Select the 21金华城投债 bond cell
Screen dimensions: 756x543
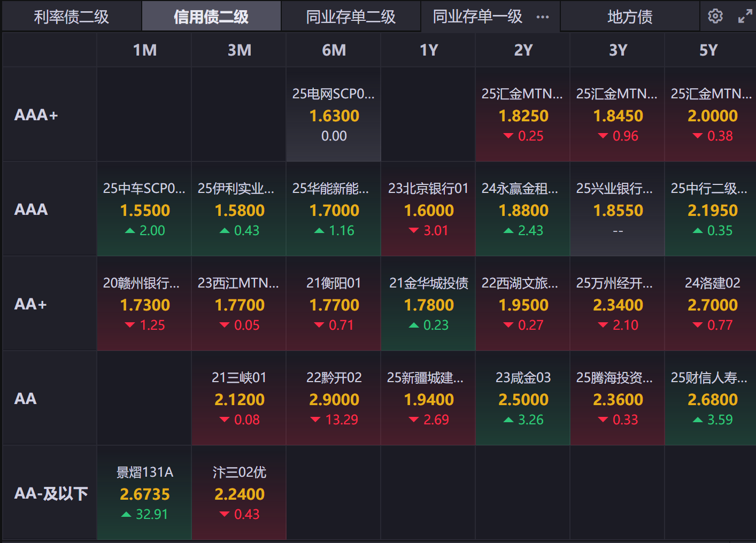point(428,304)
